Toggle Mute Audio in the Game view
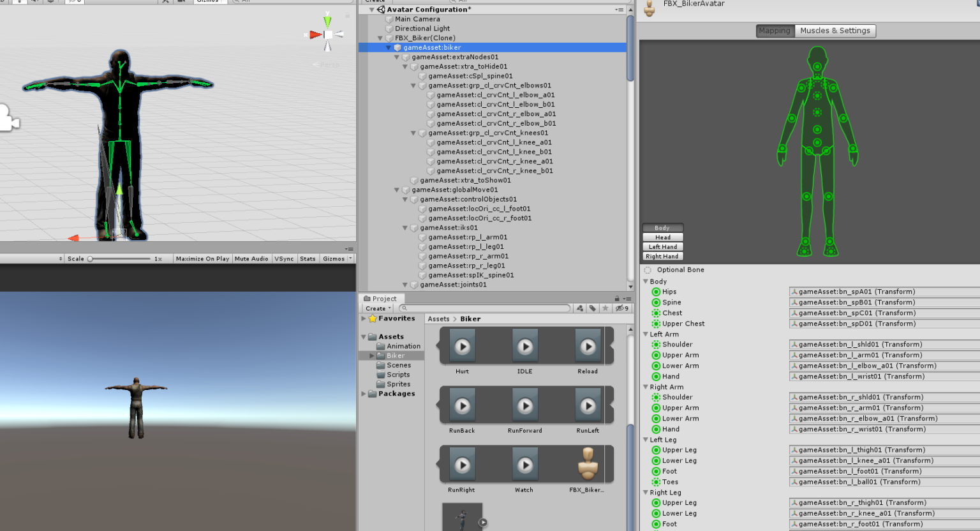Screen dimensions: 980x531 pos(251,258)
